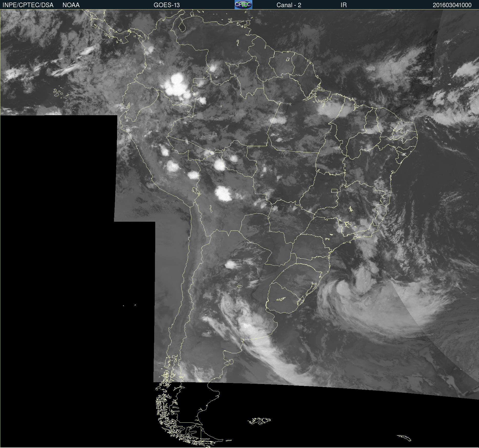479x448 pixels.
Task: Click the IR label in header
Action: 343,5
